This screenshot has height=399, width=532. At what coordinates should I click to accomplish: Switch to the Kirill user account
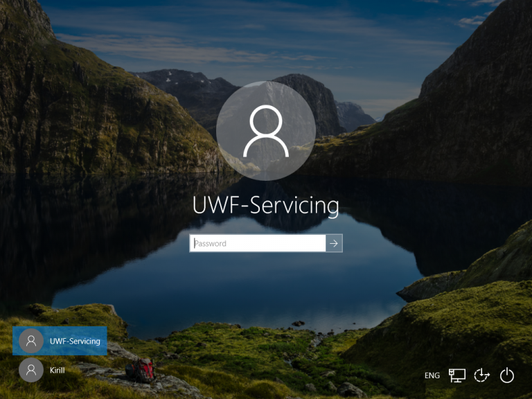click(60, 370)
